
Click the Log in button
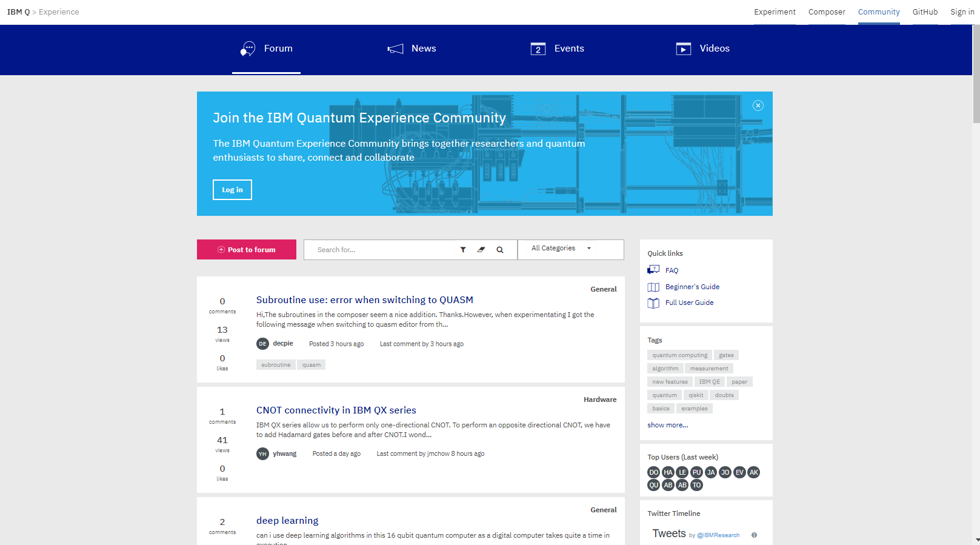(232, 190)
